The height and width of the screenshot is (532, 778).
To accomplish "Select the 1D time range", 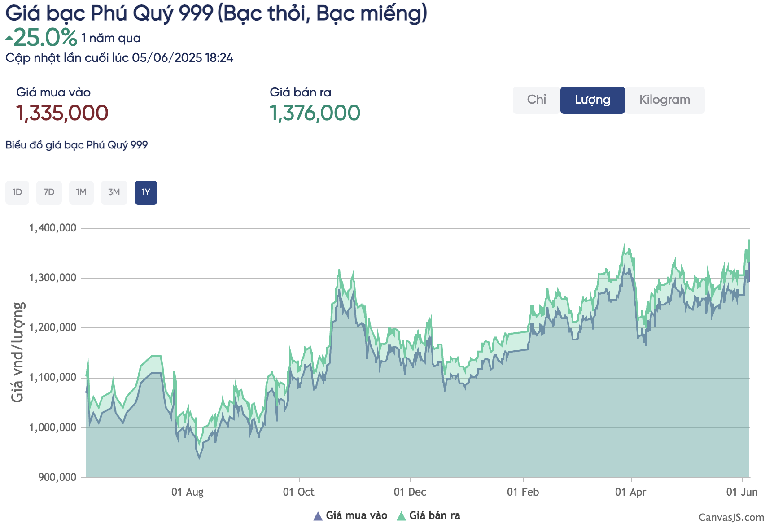I will pos(17,192).
